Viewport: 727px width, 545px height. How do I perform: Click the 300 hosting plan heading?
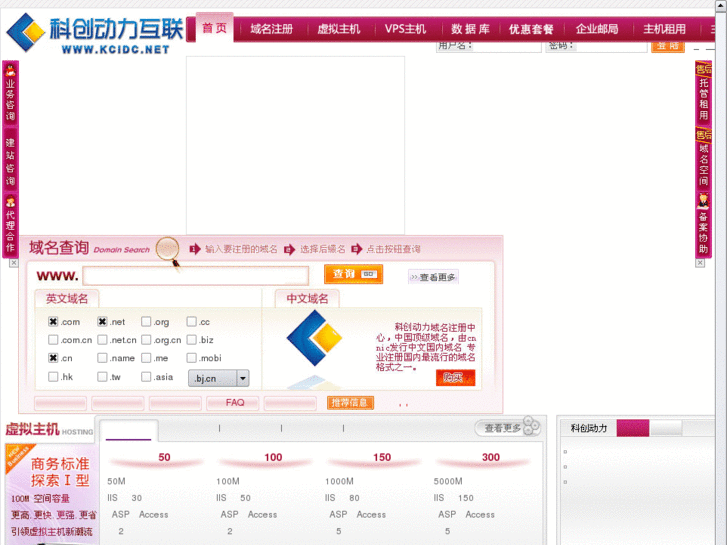pyautogui.click(x=491, y=457)
